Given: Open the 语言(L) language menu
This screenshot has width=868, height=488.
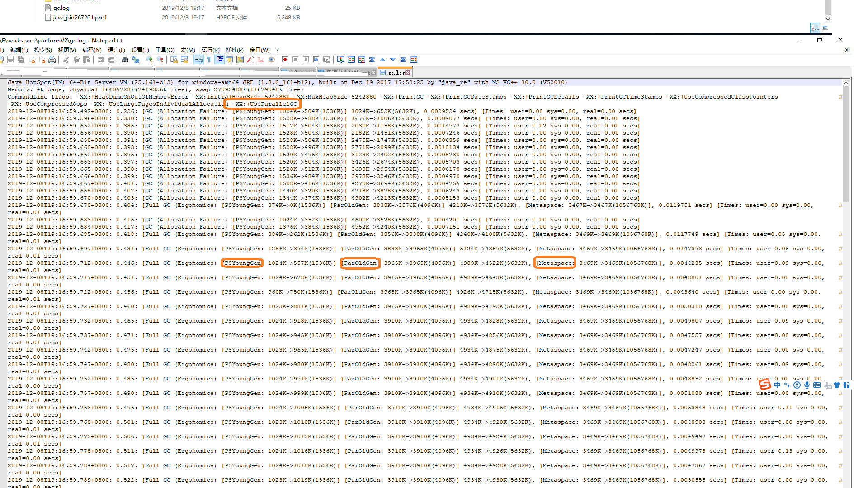Looking at the screenshot, I should coord(116,50).
